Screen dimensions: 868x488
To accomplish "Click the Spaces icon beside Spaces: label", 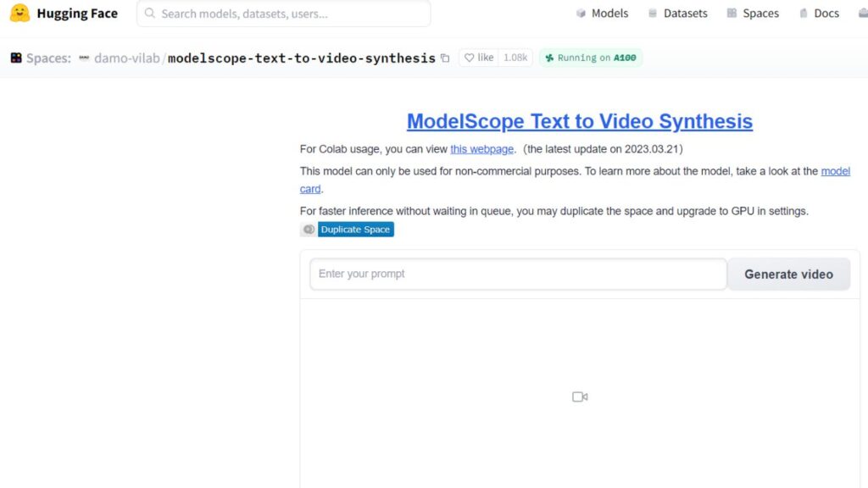I will pos(16,58).
